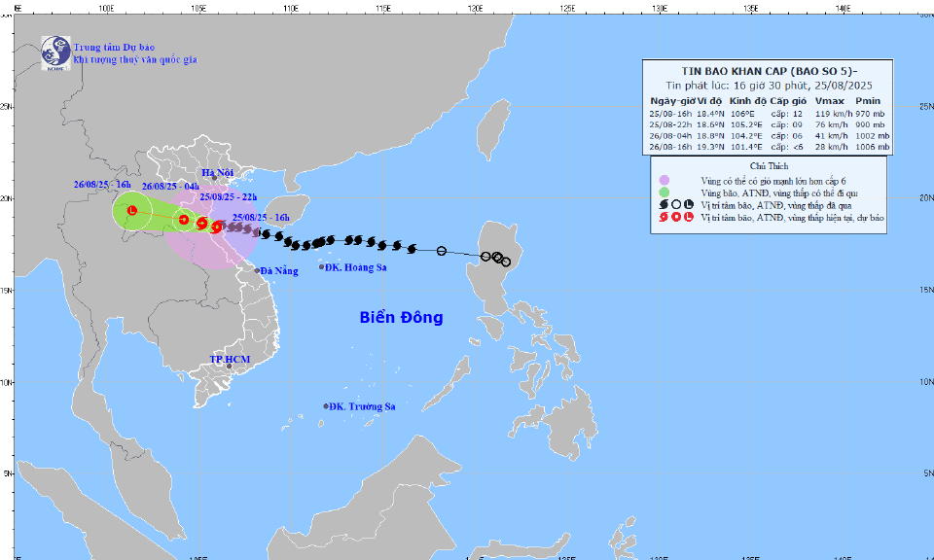Viewport: 934px width, 560px height.
Task: Click the '25/08-22h' table cell
Action: tap(670, 125)
